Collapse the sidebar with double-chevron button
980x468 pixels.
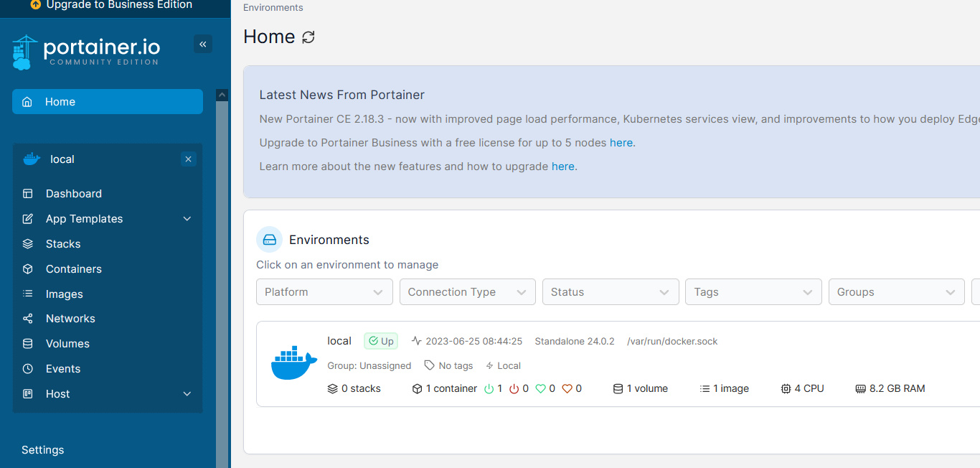coord(203,45)
